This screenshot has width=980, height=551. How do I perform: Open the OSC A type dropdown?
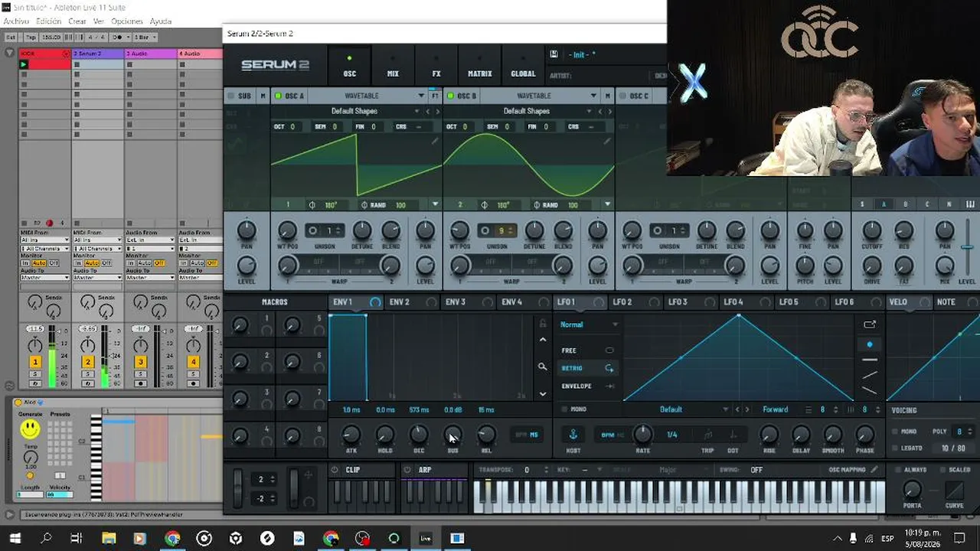click(367, 96)
